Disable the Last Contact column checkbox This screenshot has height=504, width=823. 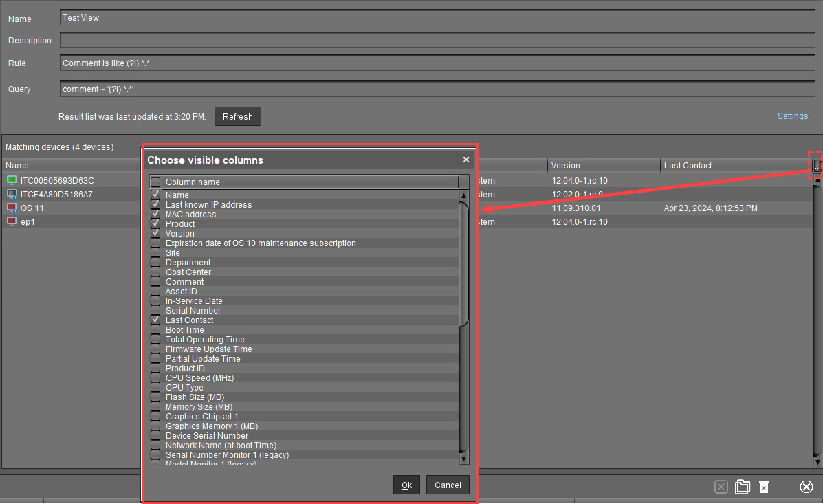[156, 320]
